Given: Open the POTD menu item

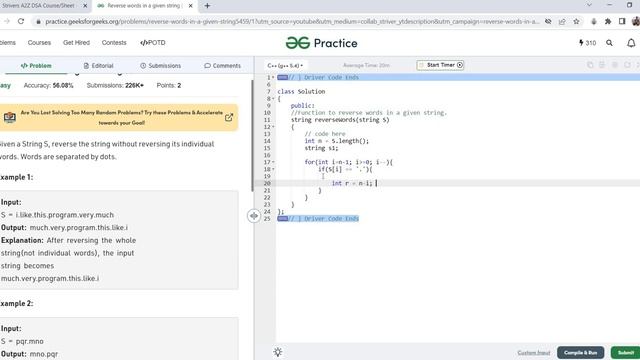Looking at the screenshot, I should point(153,42).
